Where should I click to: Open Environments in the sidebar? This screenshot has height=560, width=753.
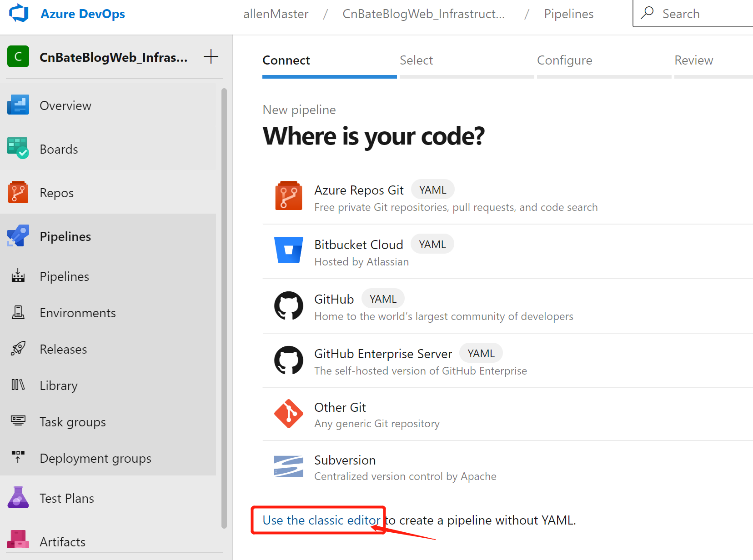coord(78,313)
